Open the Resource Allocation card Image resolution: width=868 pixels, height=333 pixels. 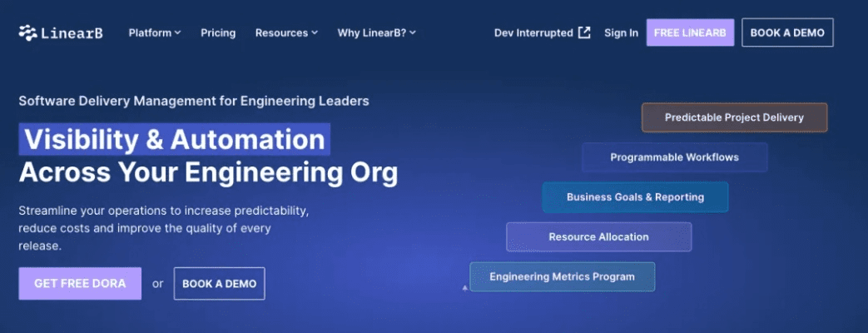point(598,237)
